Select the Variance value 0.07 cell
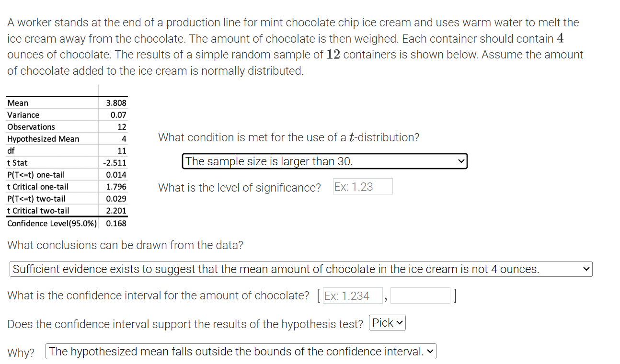The image size is (620, 364). click(118, 115)
